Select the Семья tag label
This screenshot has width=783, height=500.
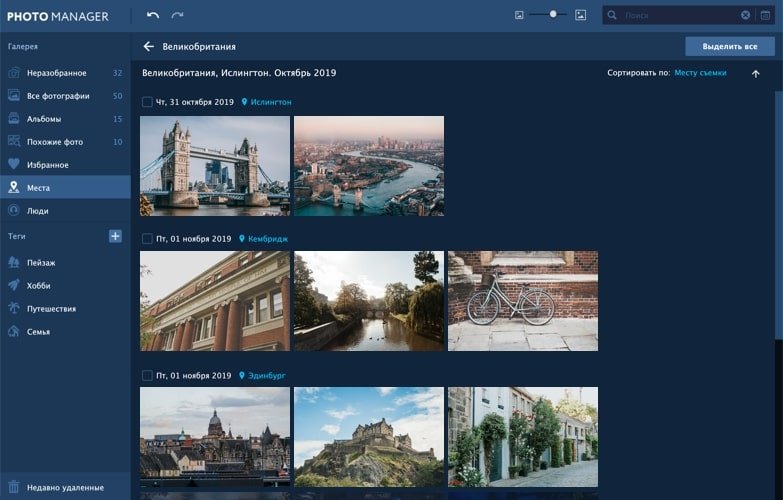click(38, 332)
